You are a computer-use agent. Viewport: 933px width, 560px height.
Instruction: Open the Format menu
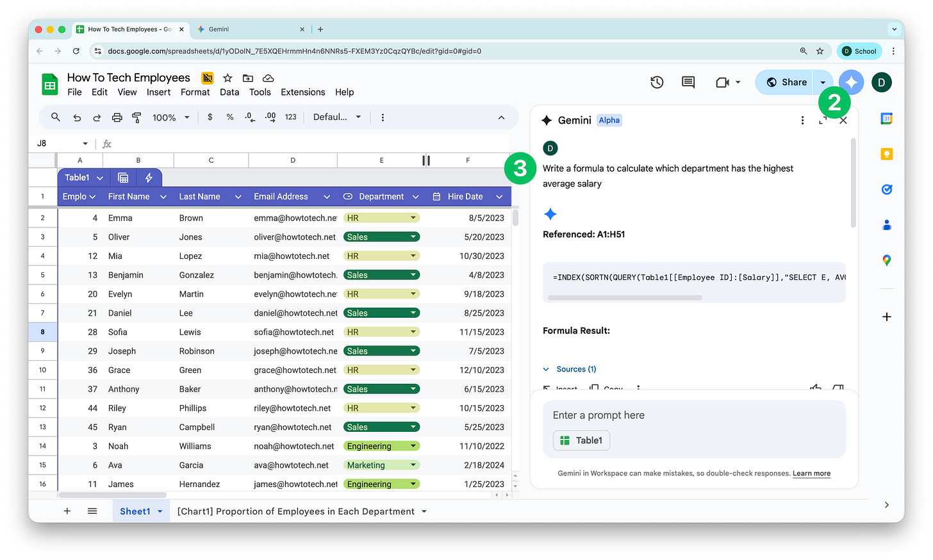click(x=195, y=92)
